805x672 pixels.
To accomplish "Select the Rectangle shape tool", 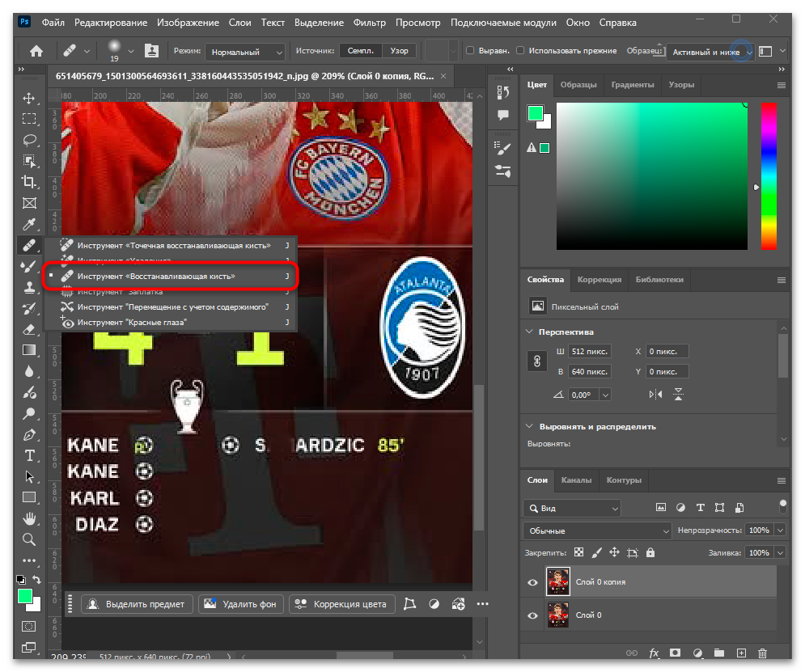I will click(x=29, y=497).
